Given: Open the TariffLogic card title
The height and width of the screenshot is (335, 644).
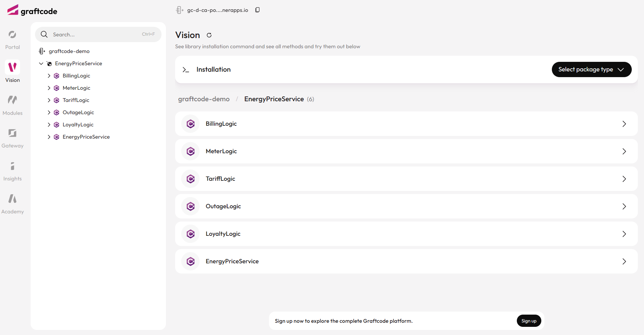Looking at the screenshot, I should tap(220, 179).
